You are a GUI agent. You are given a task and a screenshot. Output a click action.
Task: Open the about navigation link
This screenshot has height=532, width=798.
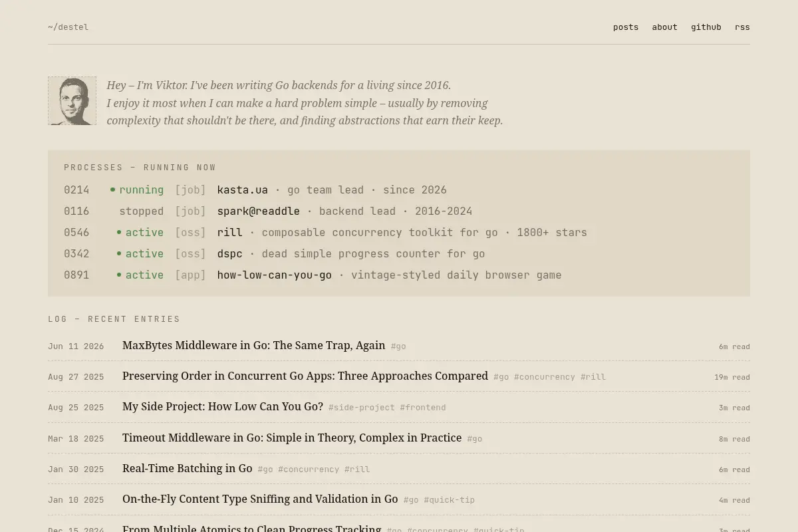coord(664,27)
